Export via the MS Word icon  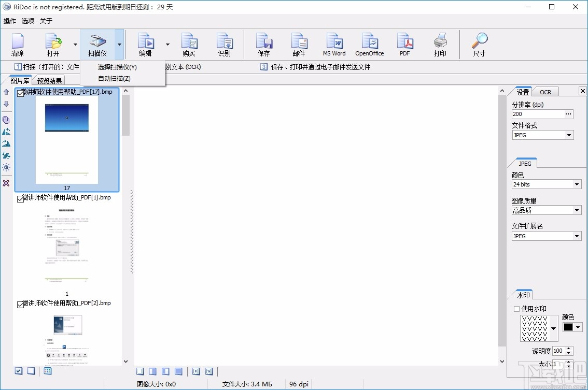(x=334, y=44)
